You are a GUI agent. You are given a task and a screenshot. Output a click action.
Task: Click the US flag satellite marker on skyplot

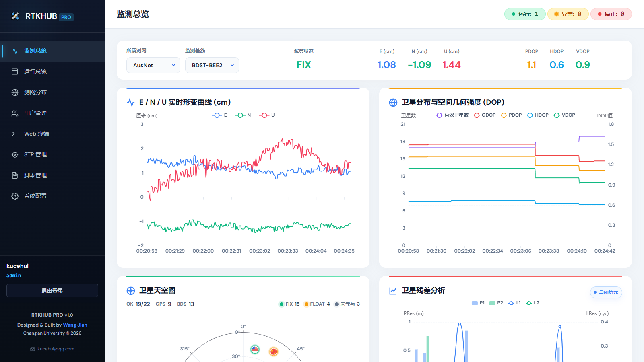(255, 349)
